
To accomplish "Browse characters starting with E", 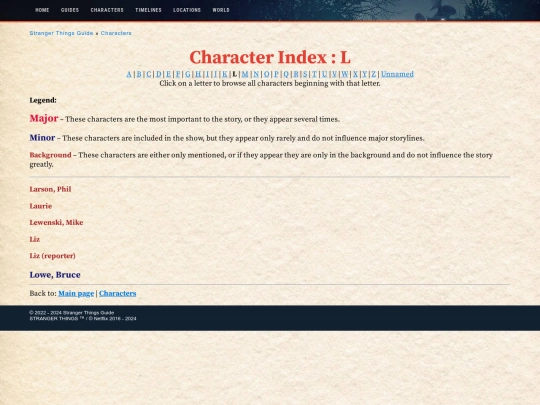I will coord(168,74).
